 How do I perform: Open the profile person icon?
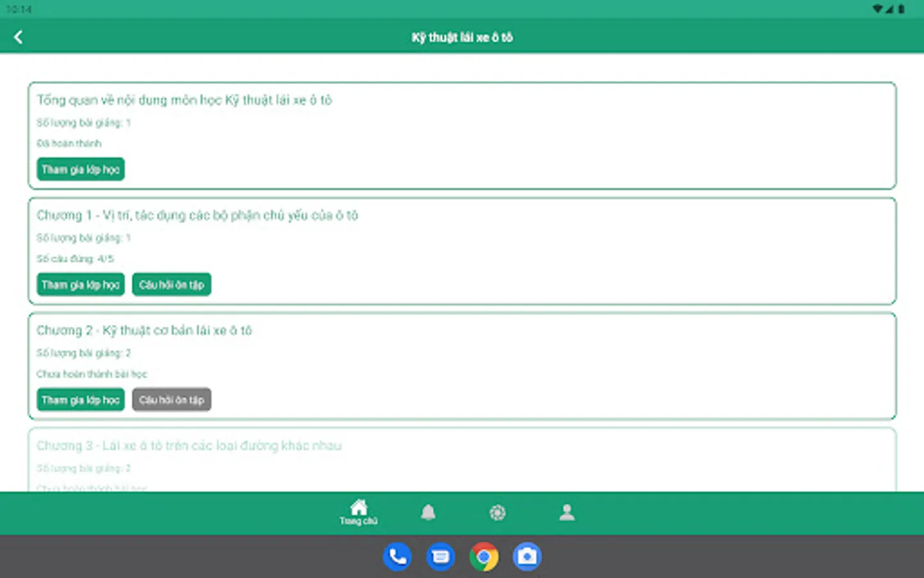[567, 512]
